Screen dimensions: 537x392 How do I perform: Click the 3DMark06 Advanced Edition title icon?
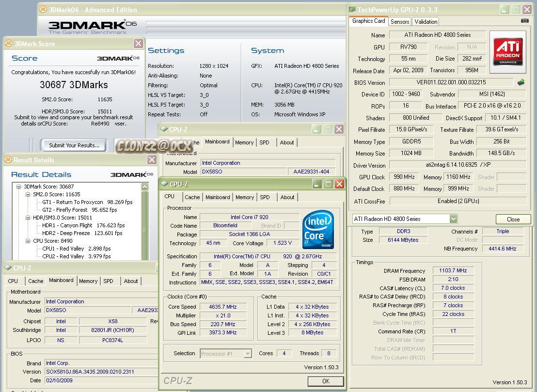43,9
